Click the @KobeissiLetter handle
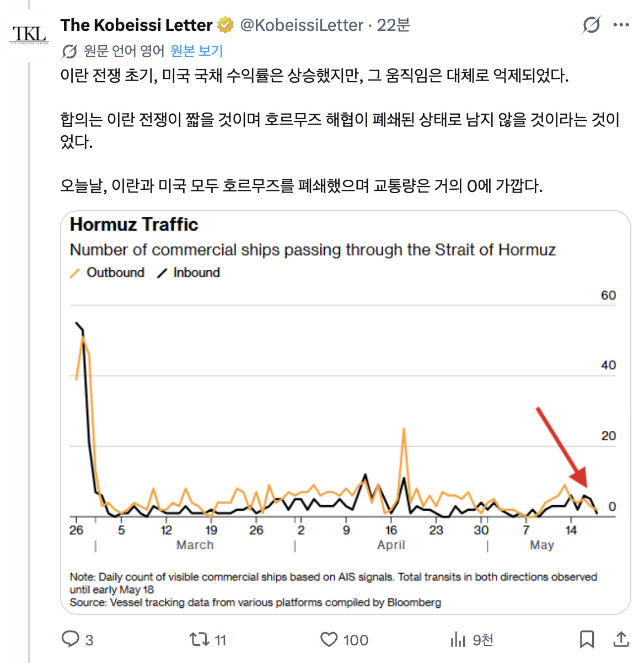Viewport: 644px width, 663px height. (x=302, y=25)
